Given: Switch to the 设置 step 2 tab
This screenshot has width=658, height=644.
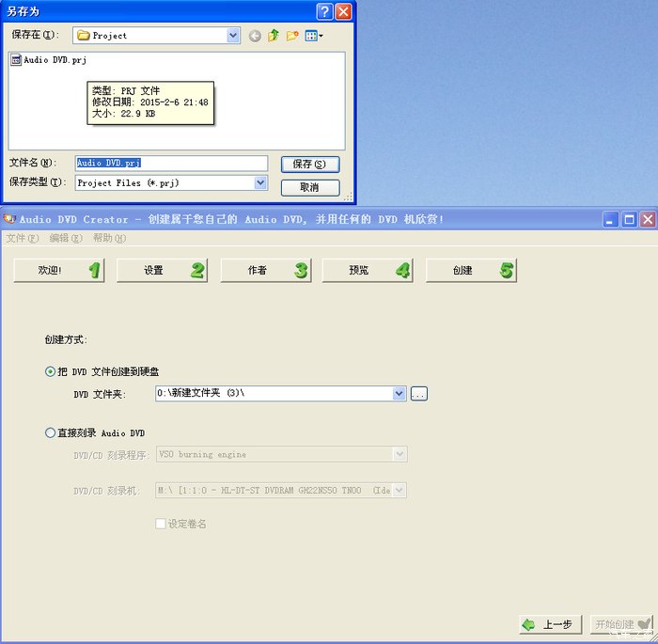Looking at the screenshot, I should pyautogui.click(x=161, y=271).
